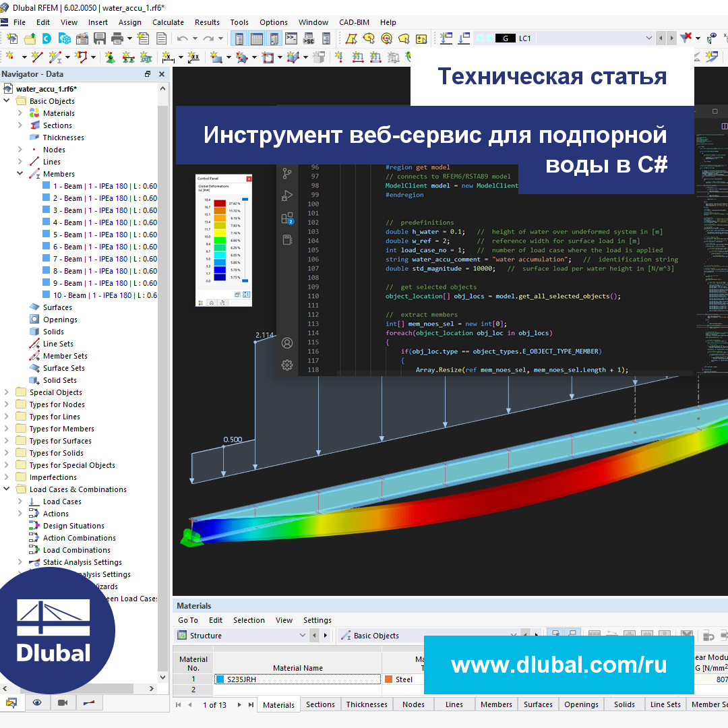Click the Undo icon in the toolbar
This screenshot has height=728, width=728.
point(182,39)
